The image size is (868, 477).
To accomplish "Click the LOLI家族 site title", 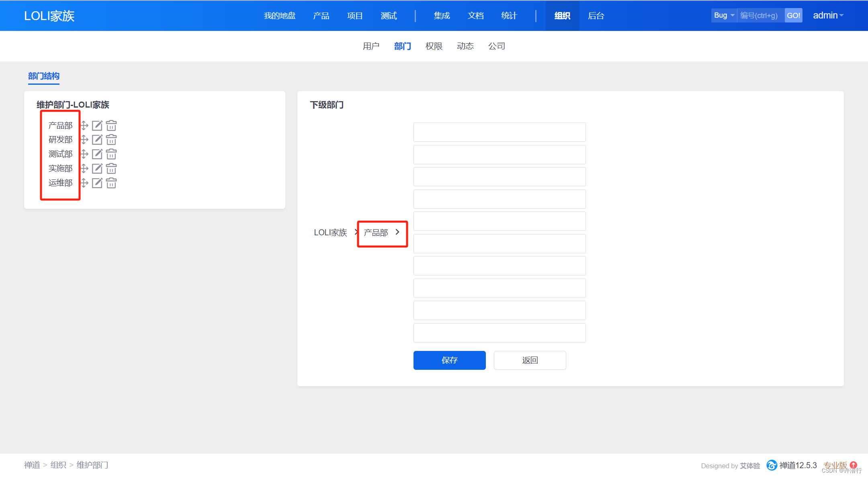I will (x=49, y=16).
